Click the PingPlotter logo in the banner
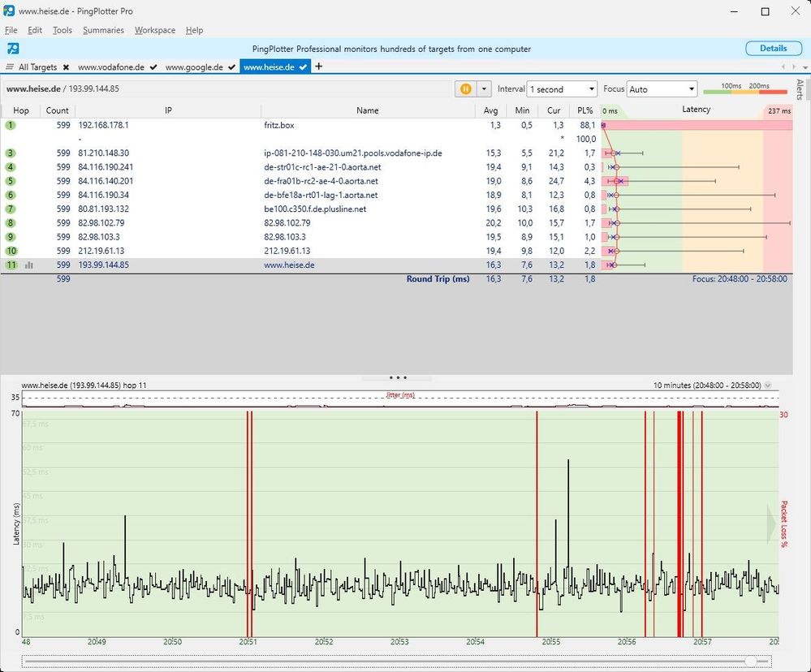This screenshot has height=672, width=811. pos(12,49)
